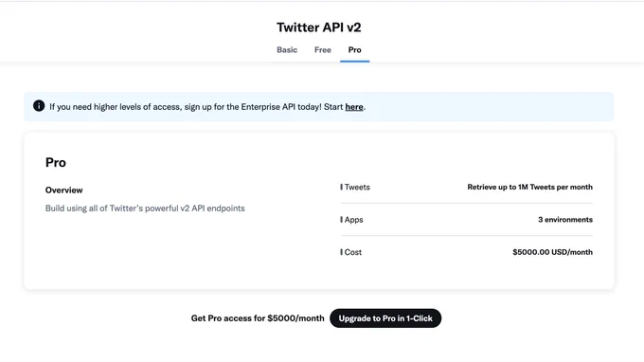The width and height of the screenshot is (644, 362).
Task: Click the Pro card heading
Action: click(x=56, y=162)
